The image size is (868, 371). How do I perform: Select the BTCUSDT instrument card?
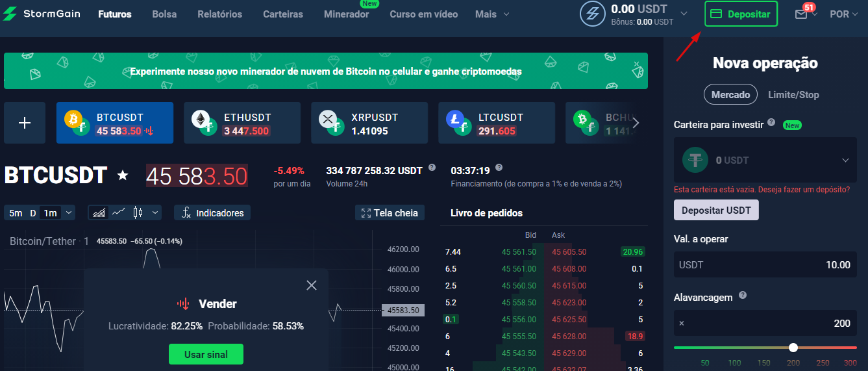click(115, 122)
